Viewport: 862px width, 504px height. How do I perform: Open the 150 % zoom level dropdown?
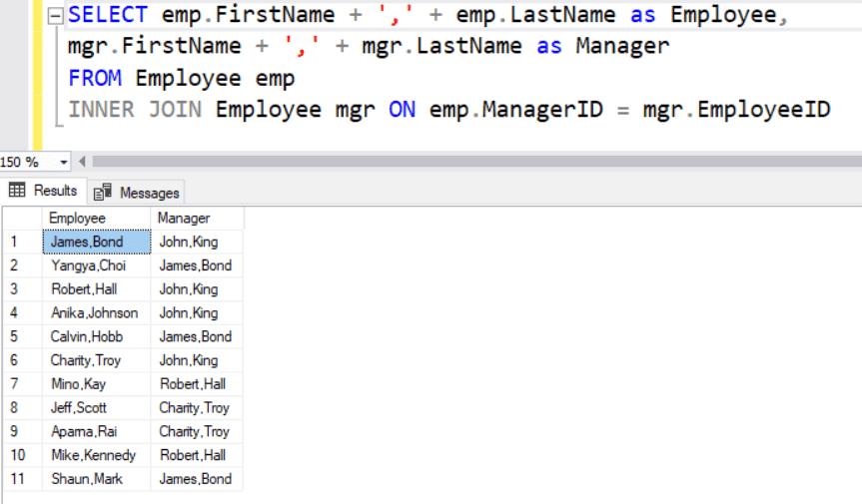(x=65, y=162)
